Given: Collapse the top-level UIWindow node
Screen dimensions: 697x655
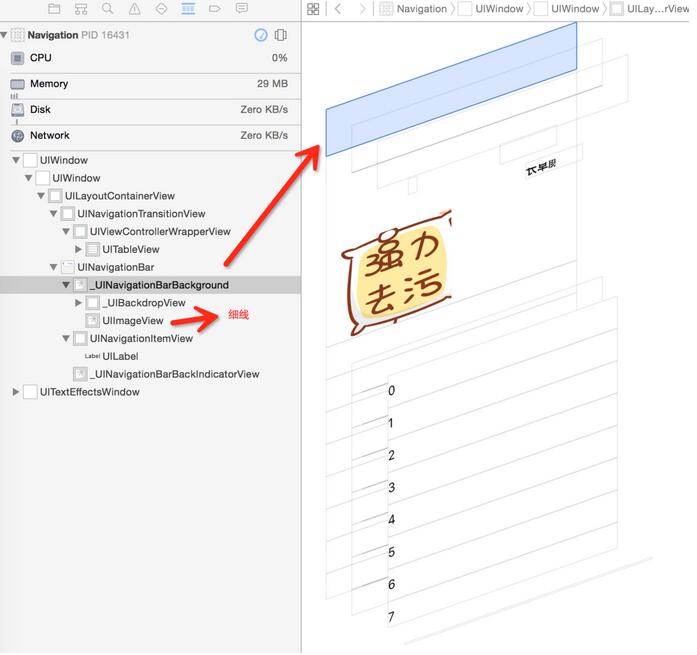Looking at the screenshot, I should pos(16,160).
